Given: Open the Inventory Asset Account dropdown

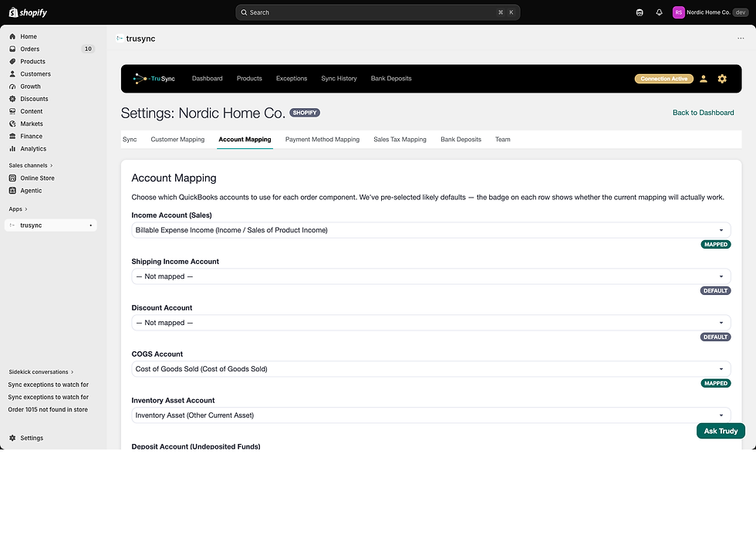Looking at the screenshot, I should point(431,415).
